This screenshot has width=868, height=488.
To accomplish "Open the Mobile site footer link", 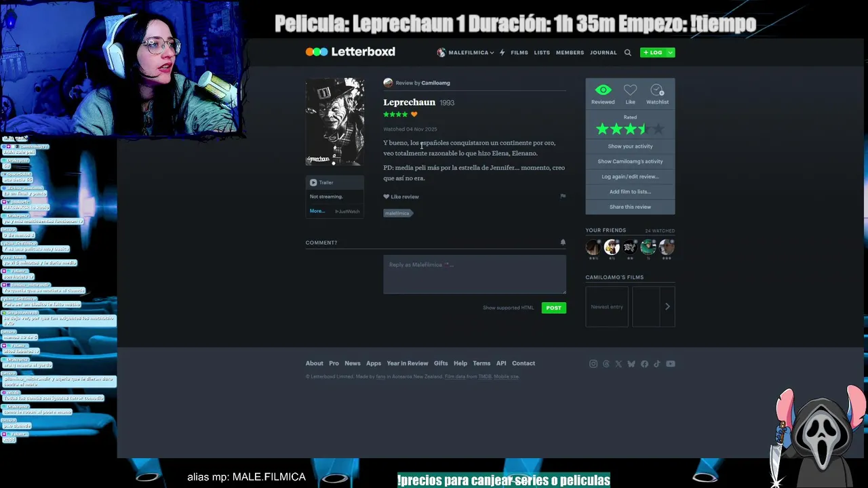I will coord(506,377).
